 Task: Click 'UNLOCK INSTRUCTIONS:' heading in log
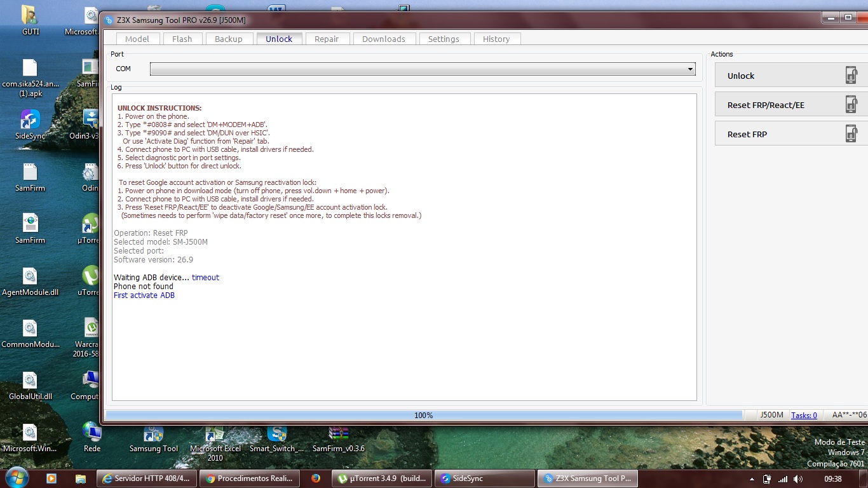(x=159, y=108)
